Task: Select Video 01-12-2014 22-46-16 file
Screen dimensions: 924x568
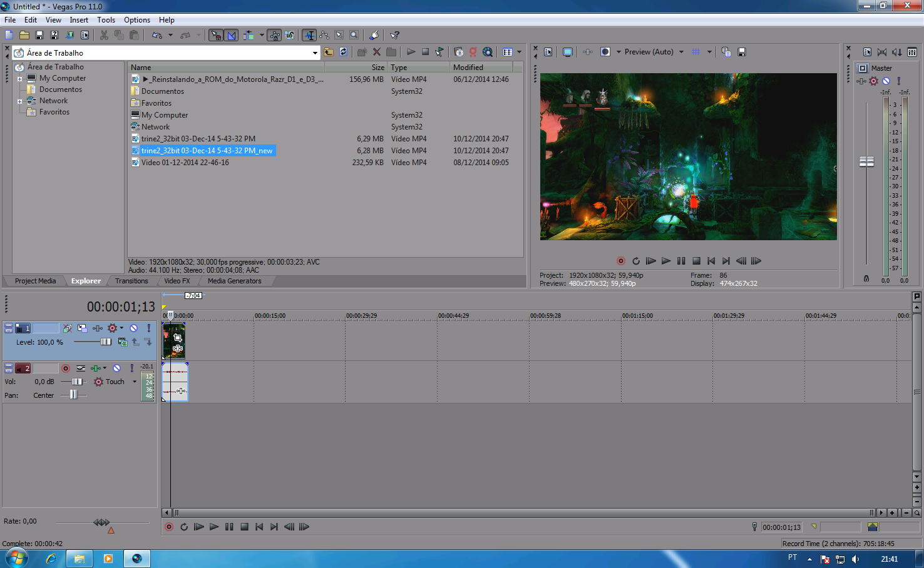Action: point(185,163)
